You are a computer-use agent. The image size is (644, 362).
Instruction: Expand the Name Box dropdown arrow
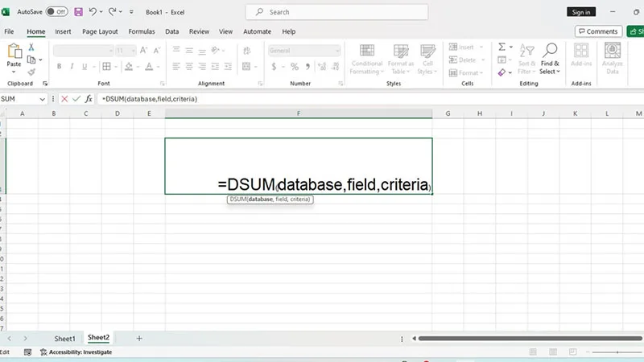(x=42, y=99)
